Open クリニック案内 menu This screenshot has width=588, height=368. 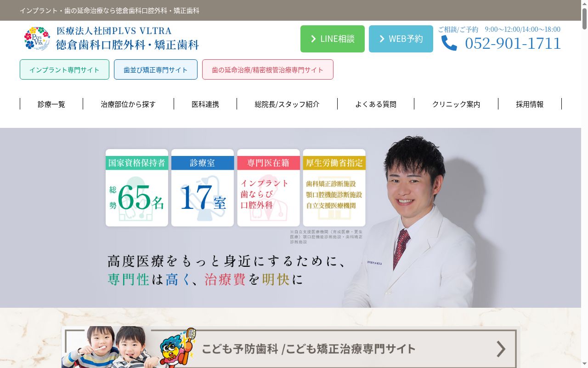click(x=456, y=104)
